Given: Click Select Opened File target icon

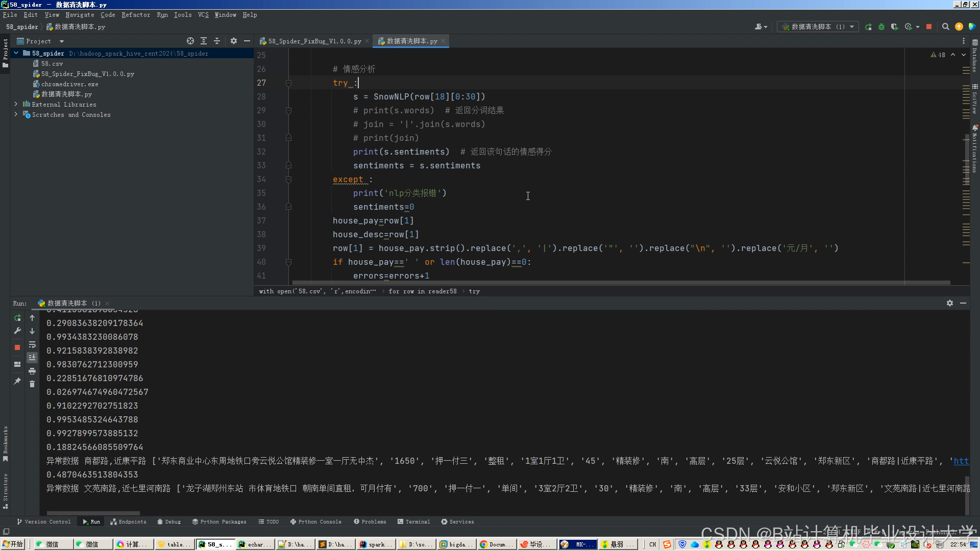Looking at the screenshot, I should click(x=190, y=41).
